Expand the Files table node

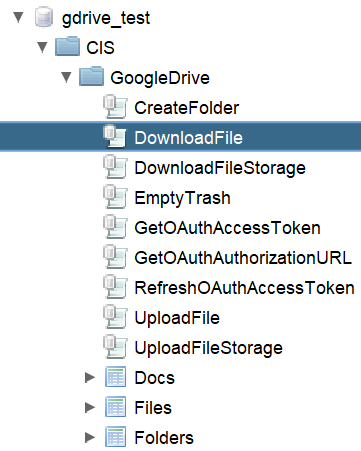(90, 407)
